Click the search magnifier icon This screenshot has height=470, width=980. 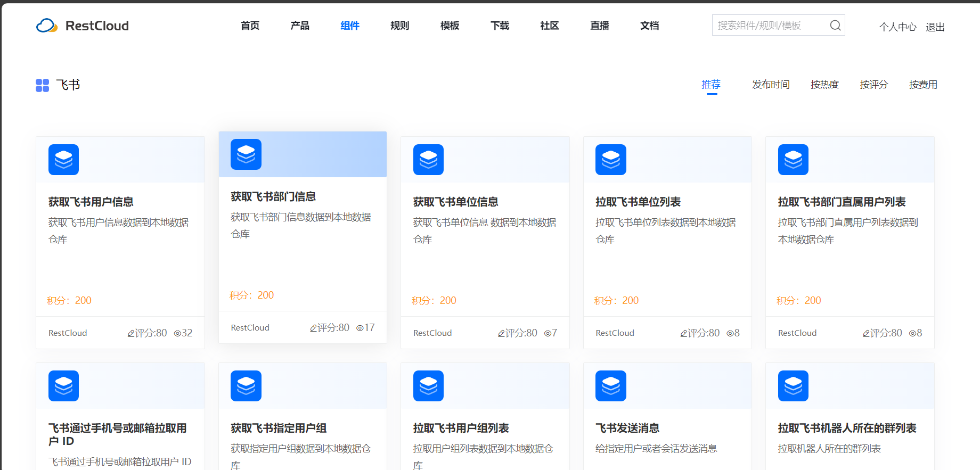pyautogui.click(x=835, y=26)
